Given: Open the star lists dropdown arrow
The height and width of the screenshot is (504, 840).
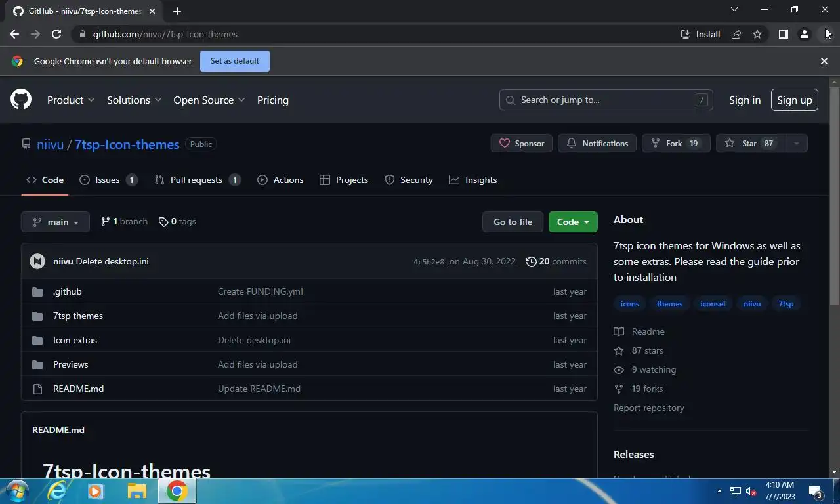Looking at the screenshot, I should [796, 143].
